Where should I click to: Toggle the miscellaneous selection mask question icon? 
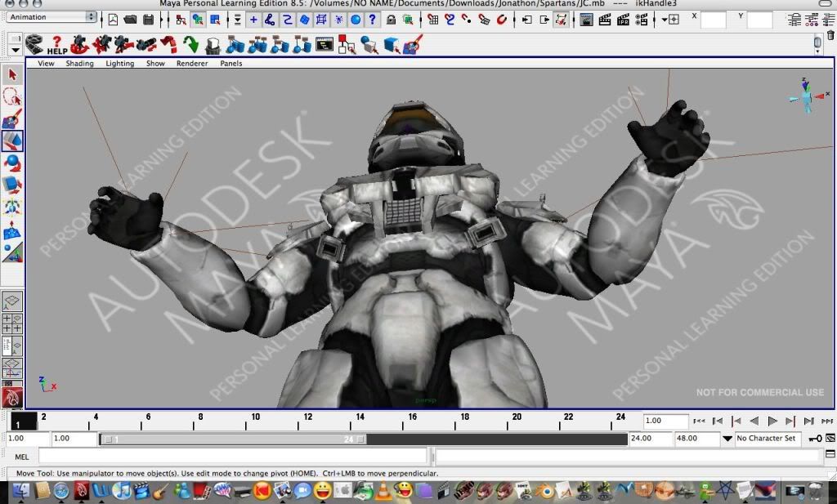(x=372, y=20)
